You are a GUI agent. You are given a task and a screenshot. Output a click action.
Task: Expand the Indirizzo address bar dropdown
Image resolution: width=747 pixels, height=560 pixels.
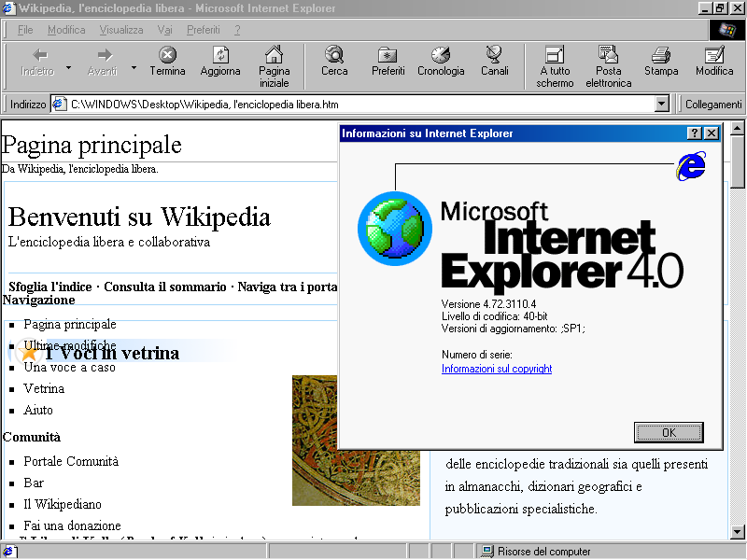(x=662, y=105)
